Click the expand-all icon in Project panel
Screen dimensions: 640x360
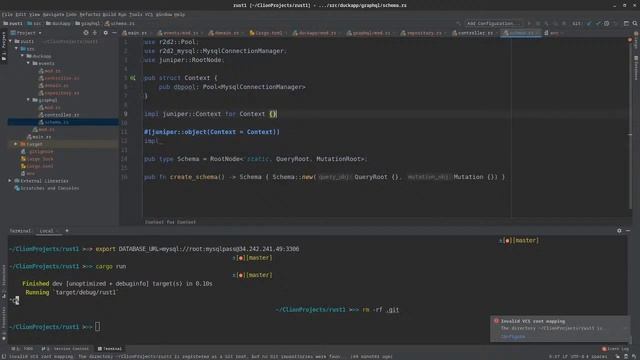(x=95, y=33)
